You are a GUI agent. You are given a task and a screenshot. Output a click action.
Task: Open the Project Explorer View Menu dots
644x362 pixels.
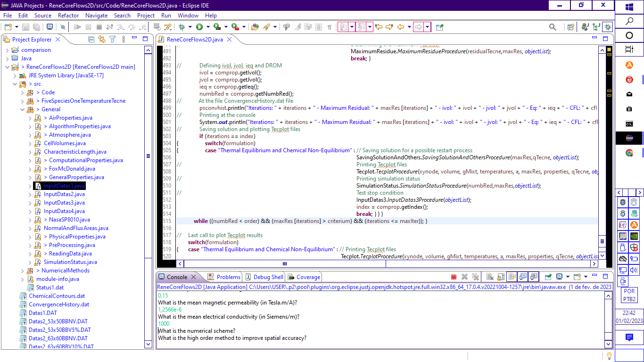tap(124, 39)
